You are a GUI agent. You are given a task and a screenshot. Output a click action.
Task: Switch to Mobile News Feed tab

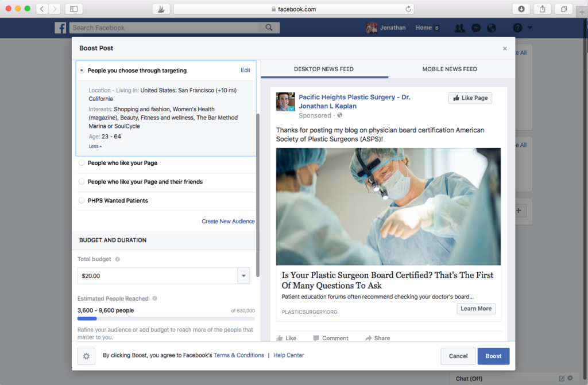(x=450, y=69)
